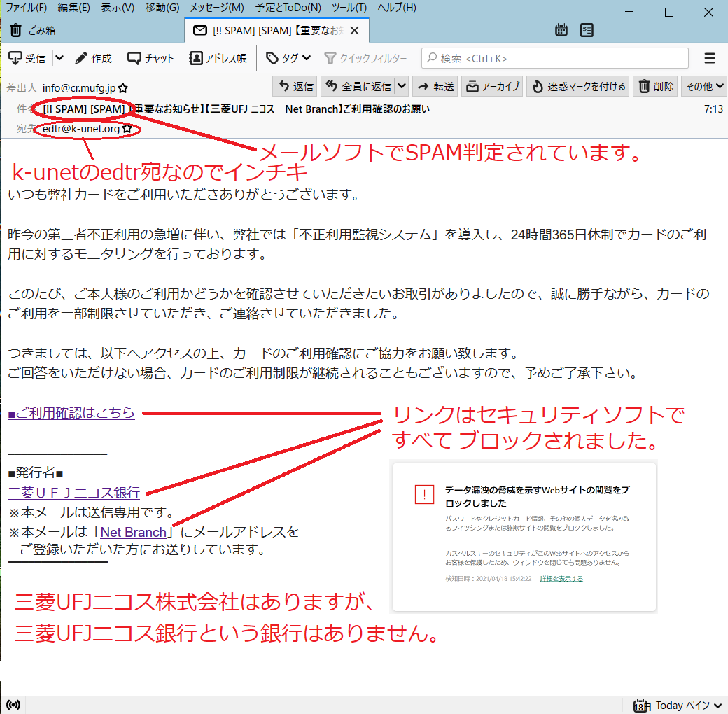Click the 削除 delete button
The height and width of the screenshot is (714, 728).
(656, 86)
